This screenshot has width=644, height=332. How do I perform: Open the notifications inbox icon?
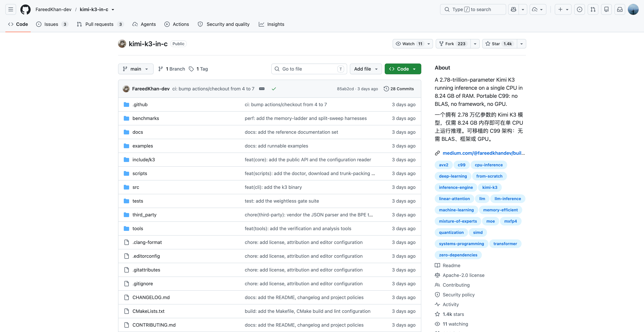(620, 10)
